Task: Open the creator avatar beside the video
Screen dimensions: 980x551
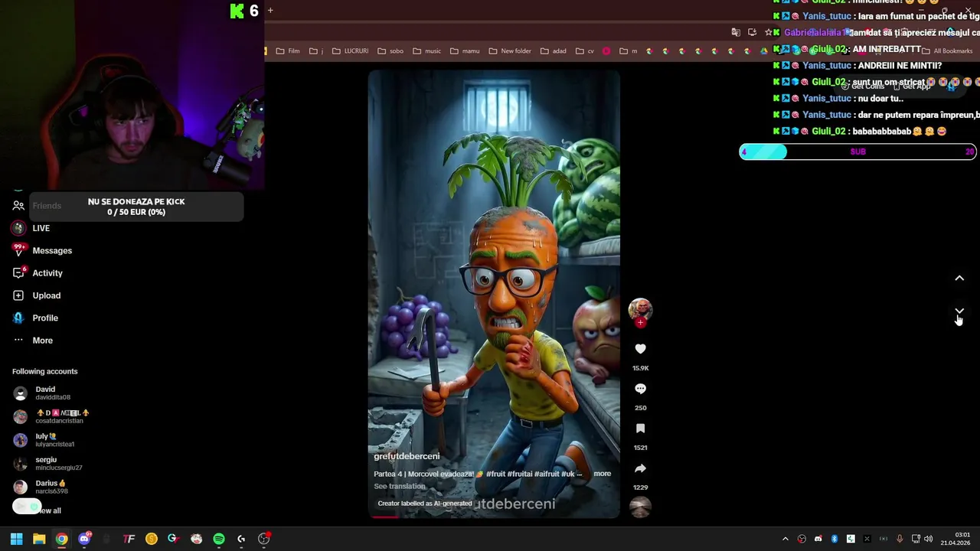Action: tap(640, 309)
